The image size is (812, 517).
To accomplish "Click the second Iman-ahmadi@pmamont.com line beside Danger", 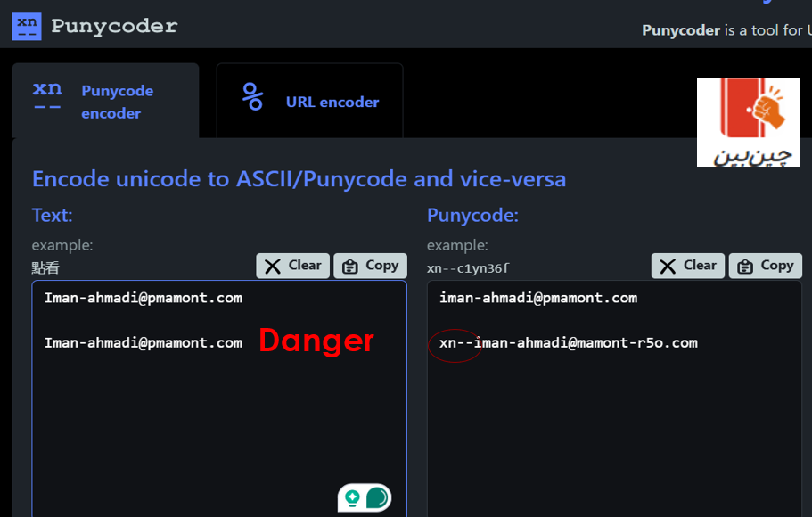I will click(144, 343).
